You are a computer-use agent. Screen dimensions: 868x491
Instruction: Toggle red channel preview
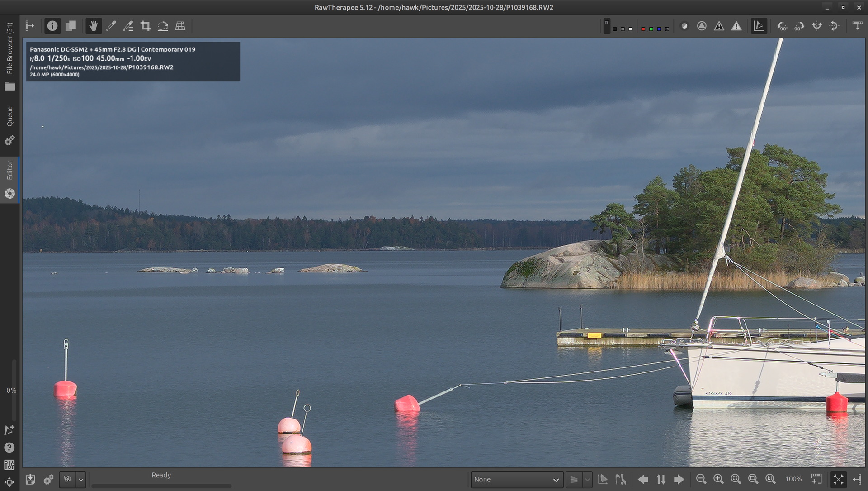[643, 29]
